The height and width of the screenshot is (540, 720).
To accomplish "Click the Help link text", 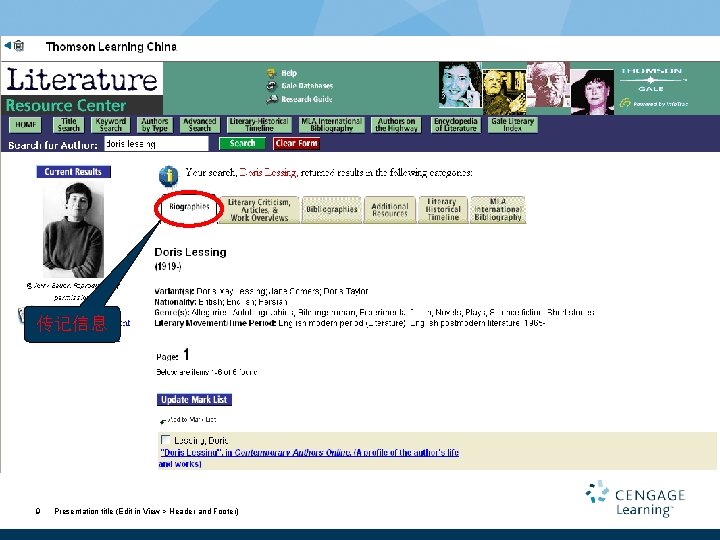I will click(289, 73).
